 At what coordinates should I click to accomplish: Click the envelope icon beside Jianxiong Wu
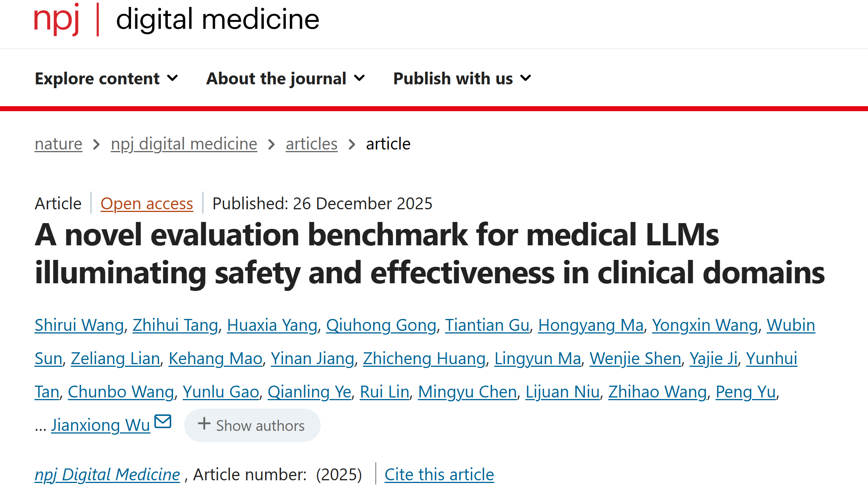point(163,421)
